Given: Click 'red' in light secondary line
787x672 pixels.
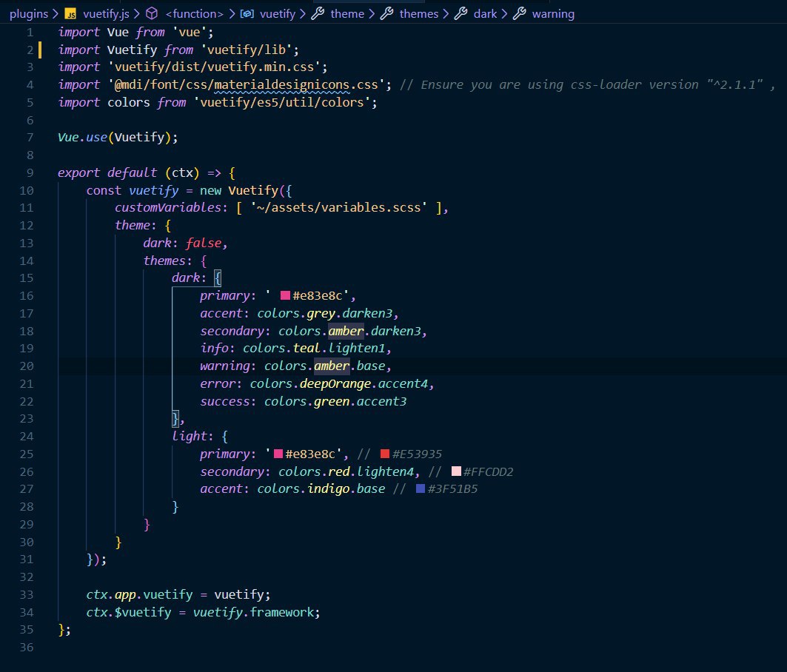Looking at the screenshot, I should (x=339, y=471).
